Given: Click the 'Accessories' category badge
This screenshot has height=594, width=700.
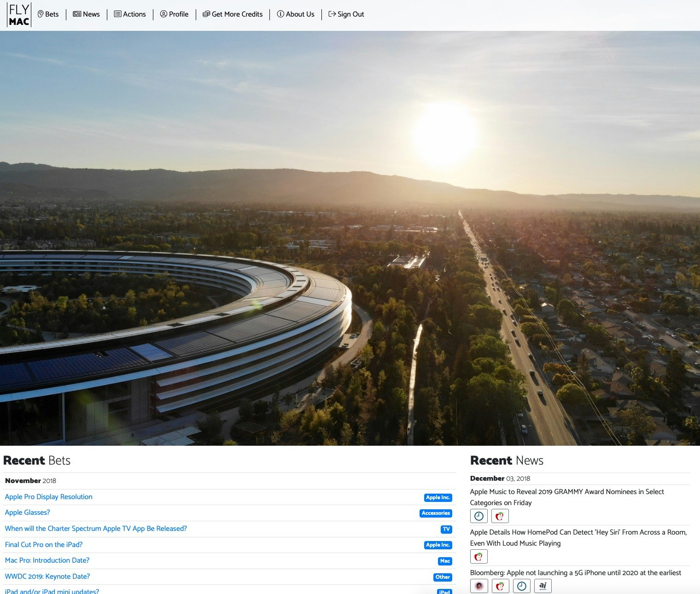Looking at the screenshot, I should pos(436,513).
